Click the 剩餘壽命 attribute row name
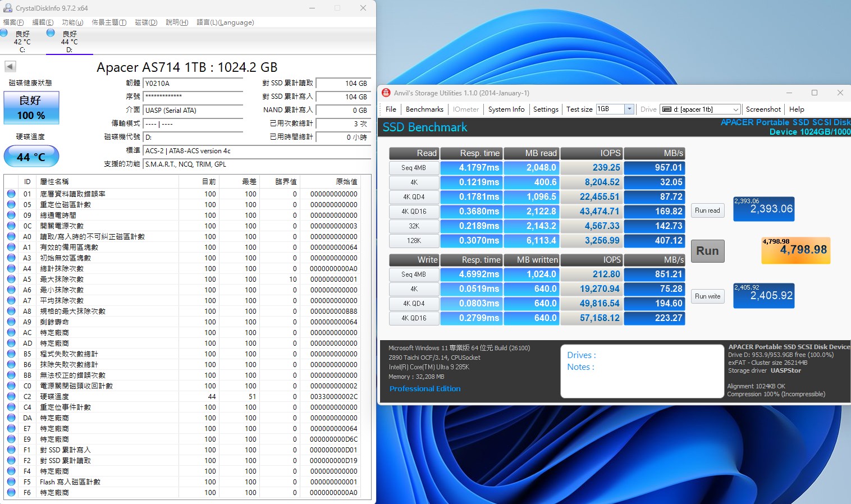This screenshot has height=504, width=851. (x=54, y=322)
